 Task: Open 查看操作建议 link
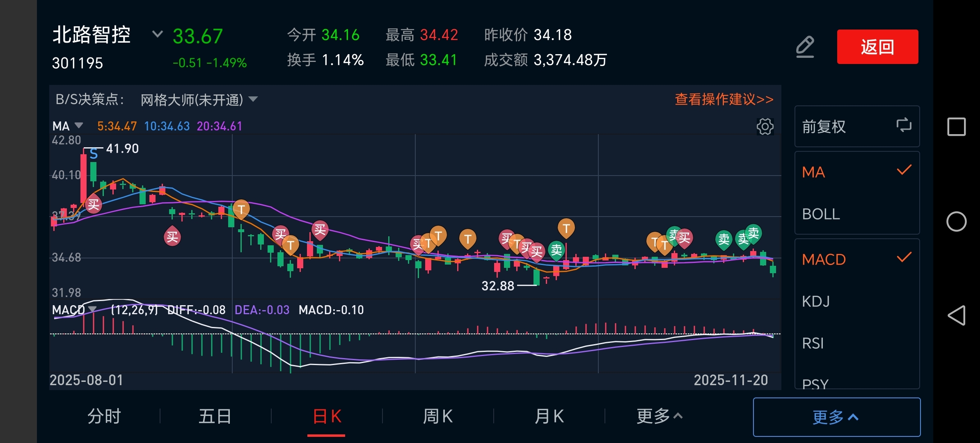724,99
